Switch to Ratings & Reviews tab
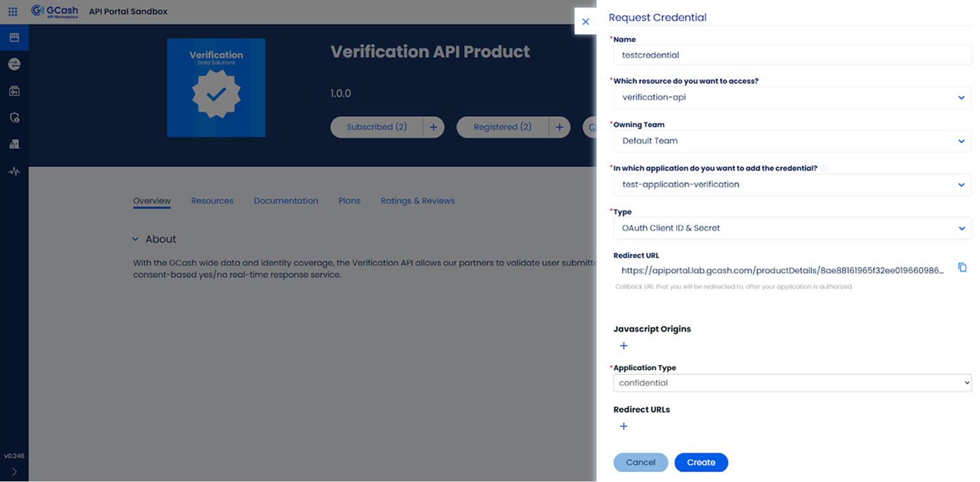Image resolution: width=980 pixels, height=482 pixels. pyautogui.click(x=417, y=201)
